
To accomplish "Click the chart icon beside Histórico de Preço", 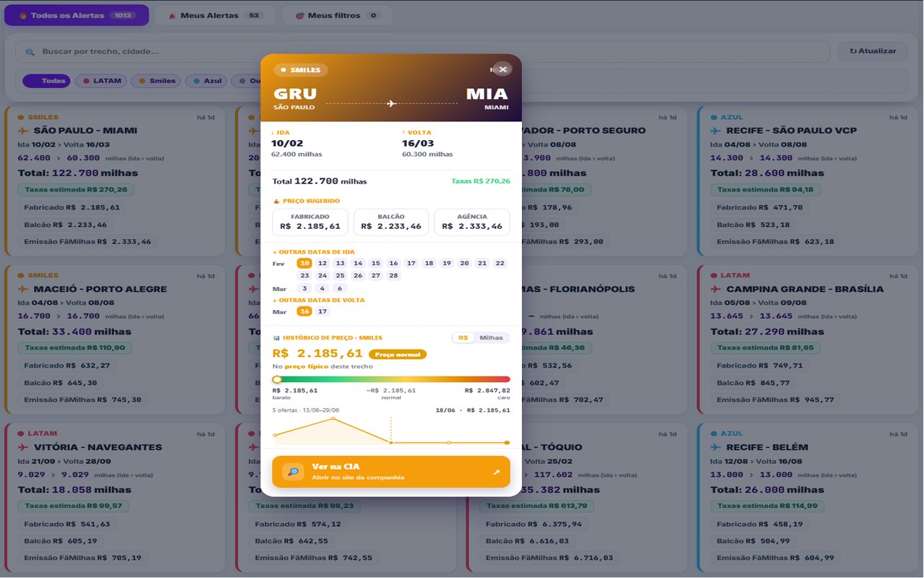I will click(x=276, y=338).
